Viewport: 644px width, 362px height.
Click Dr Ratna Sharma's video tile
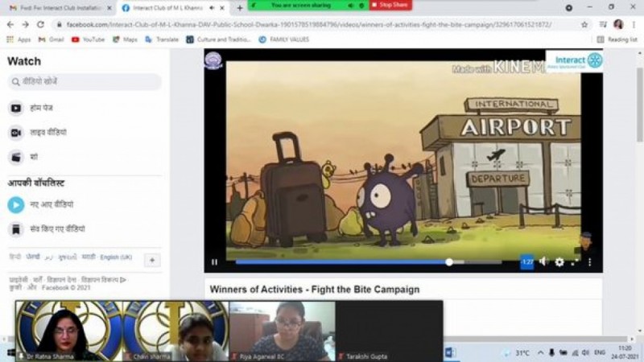point(69,331)
